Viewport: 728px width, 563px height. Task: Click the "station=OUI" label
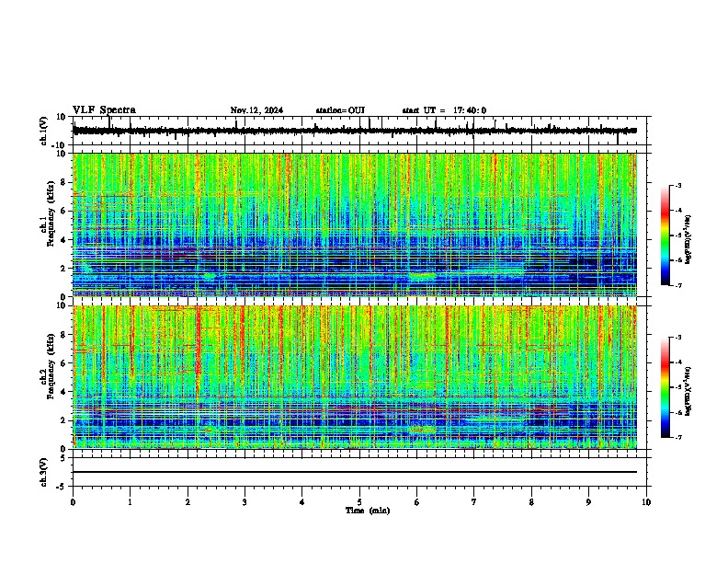pyautogui.click(x=340, y=110)
